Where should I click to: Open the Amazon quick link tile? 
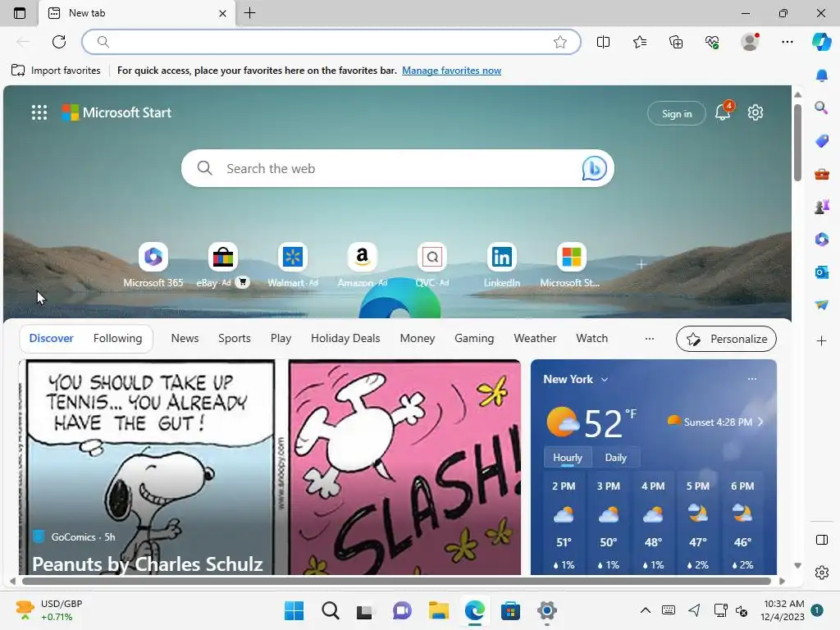(x=362, y=265)
